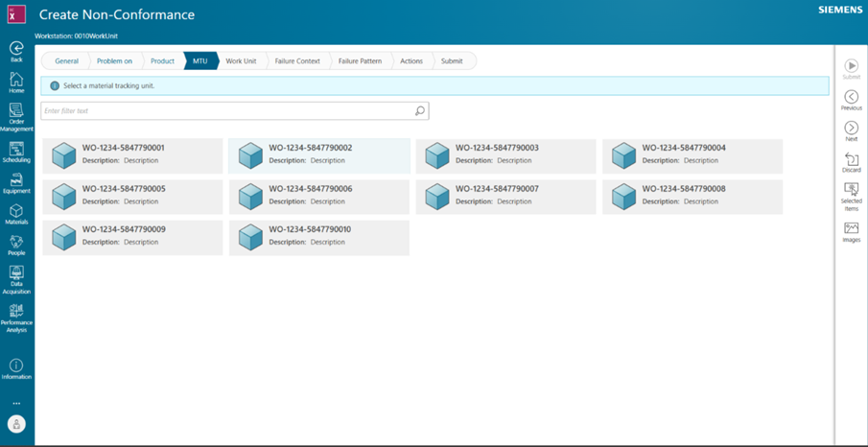Click the Back arrow icon in sidebar
The width and height of the screenshot is (868, 447).
[x=16, y=49]
